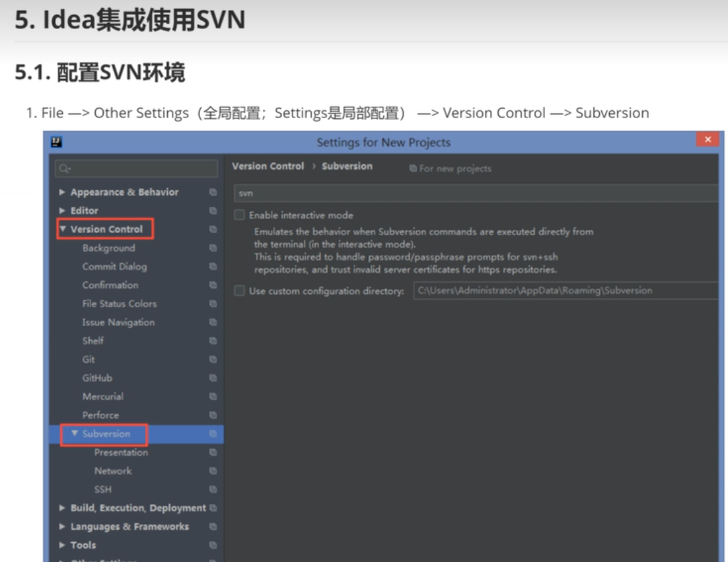Screen dimensions: 728x562
Task: Click the For new projects icon in the breadcrumb
Action: (x=413, y=168)
